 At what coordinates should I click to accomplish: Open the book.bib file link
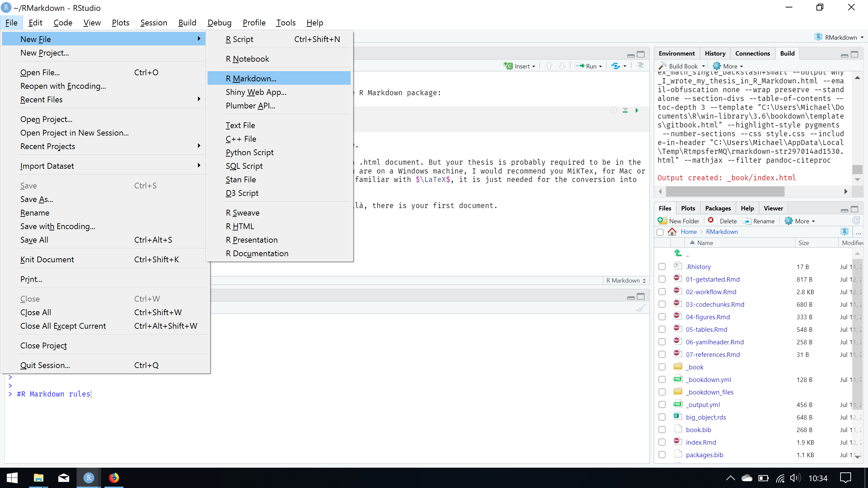point(698,430)
